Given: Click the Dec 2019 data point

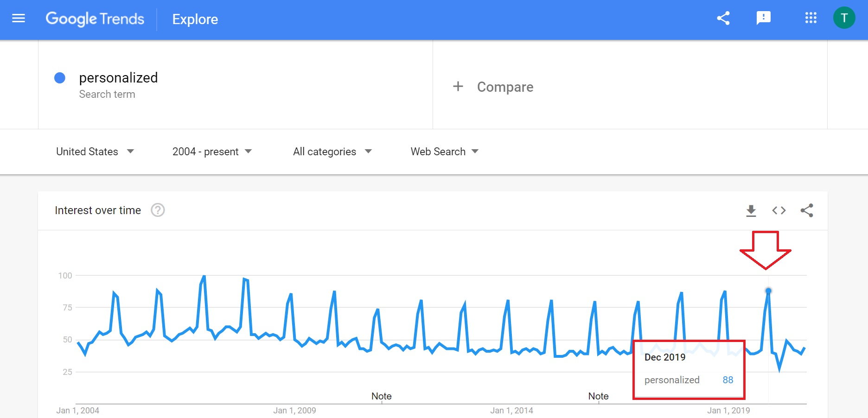Looking at the screenshot, I should coord(768,291).
